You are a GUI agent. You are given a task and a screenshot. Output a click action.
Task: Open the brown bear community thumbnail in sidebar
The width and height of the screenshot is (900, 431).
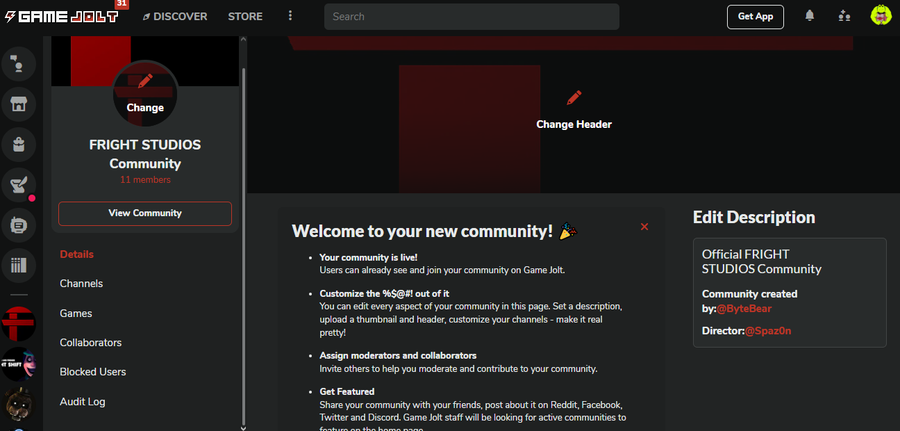tap(19, 404)
